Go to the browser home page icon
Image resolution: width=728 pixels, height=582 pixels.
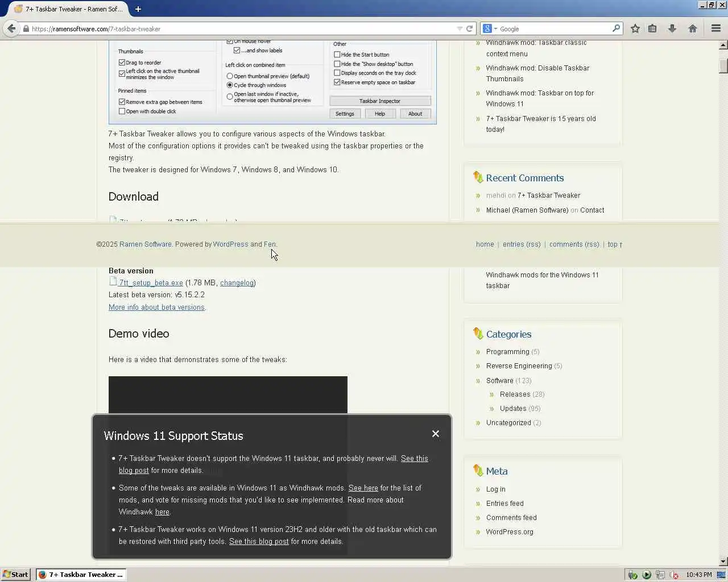point(693,28)
